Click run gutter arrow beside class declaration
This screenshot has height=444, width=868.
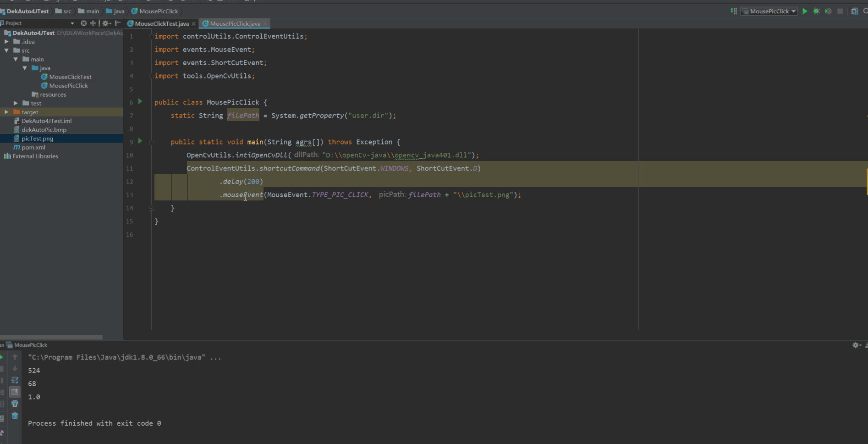[140, 101]
